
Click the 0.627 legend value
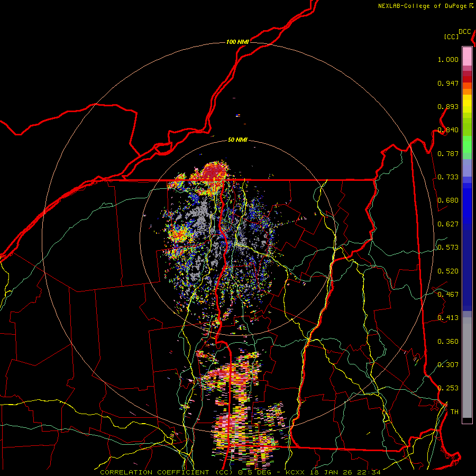(x=448, y=224)
